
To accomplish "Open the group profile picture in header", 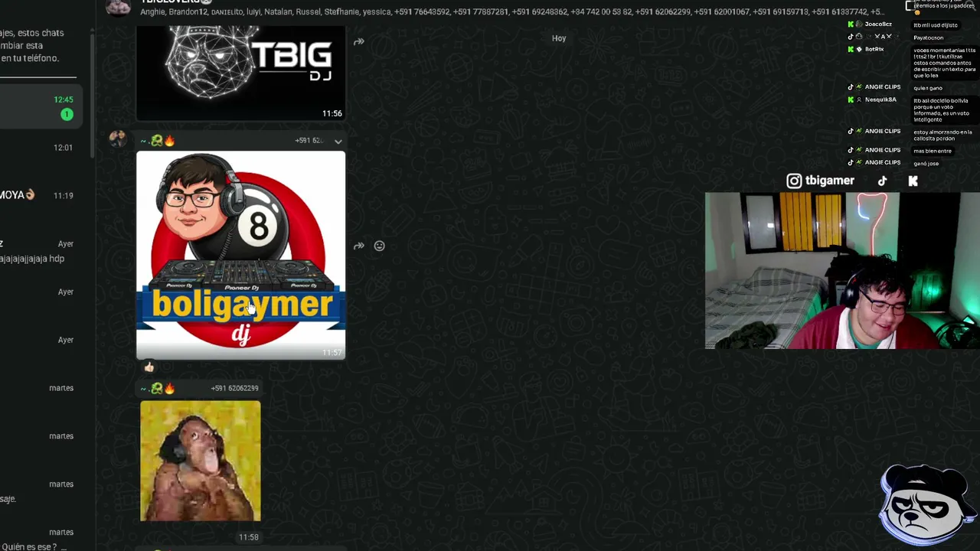I will point(118,7).
